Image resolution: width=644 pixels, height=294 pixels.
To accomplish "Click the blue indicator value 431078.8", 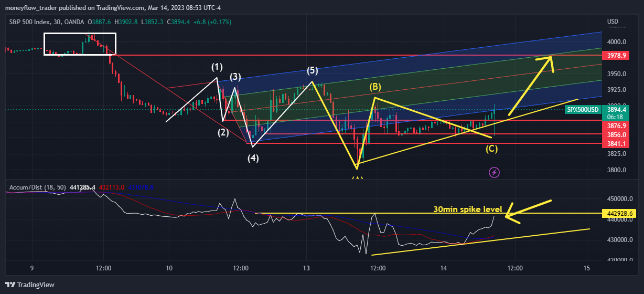I will pos(141,187).
